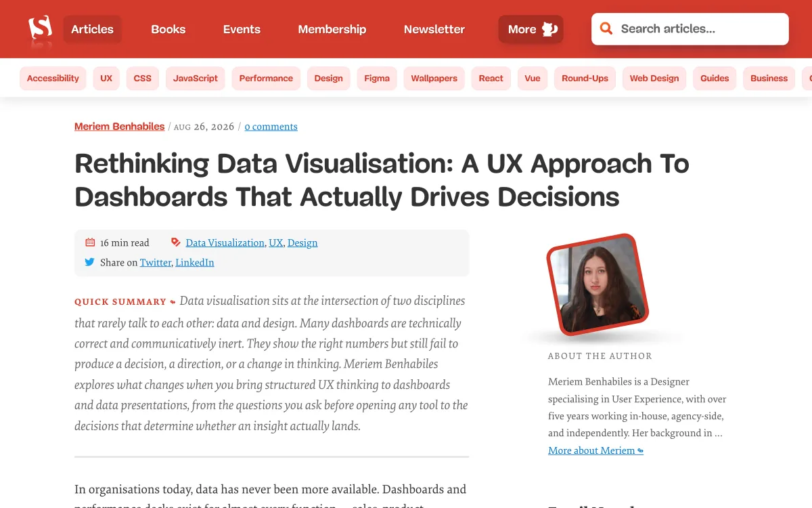Click the AUG 26, 2026 date
Screen dimensions: 812x508
coord(204,127)
